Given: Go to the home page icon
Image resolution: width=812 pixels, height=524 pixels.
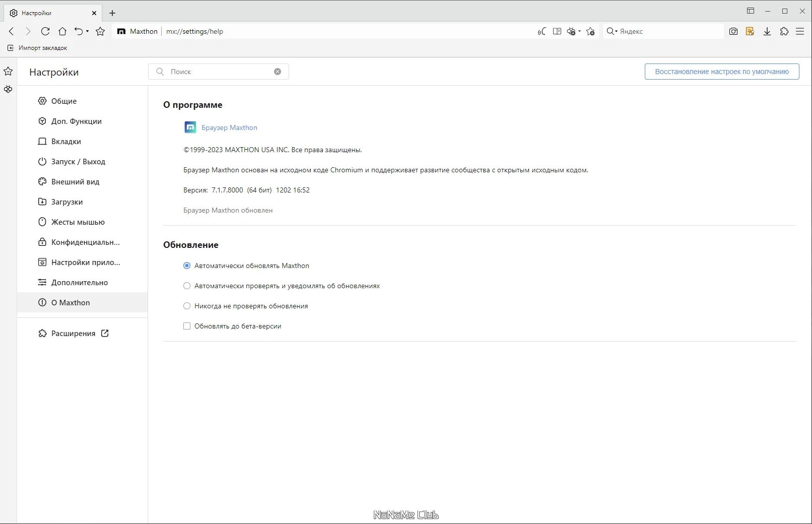Looking at the screenshot, I should 62,31.
